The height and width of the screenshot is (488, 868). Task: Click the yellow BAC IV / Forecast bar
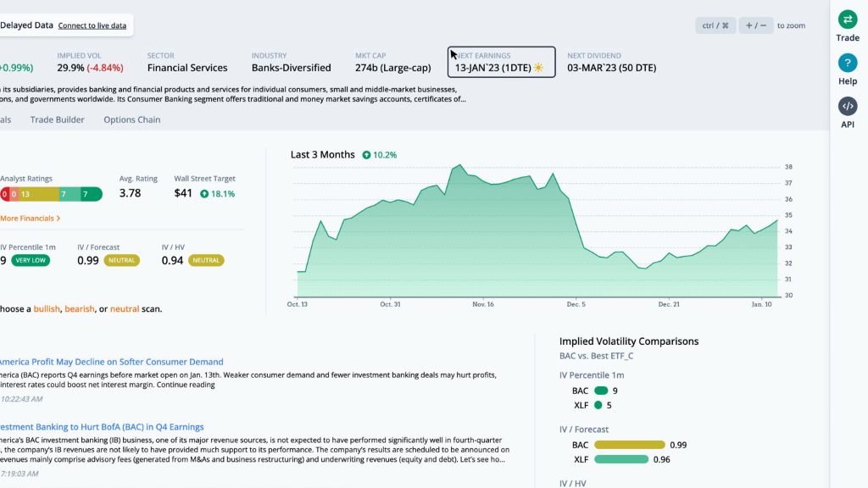pos(629,445)
